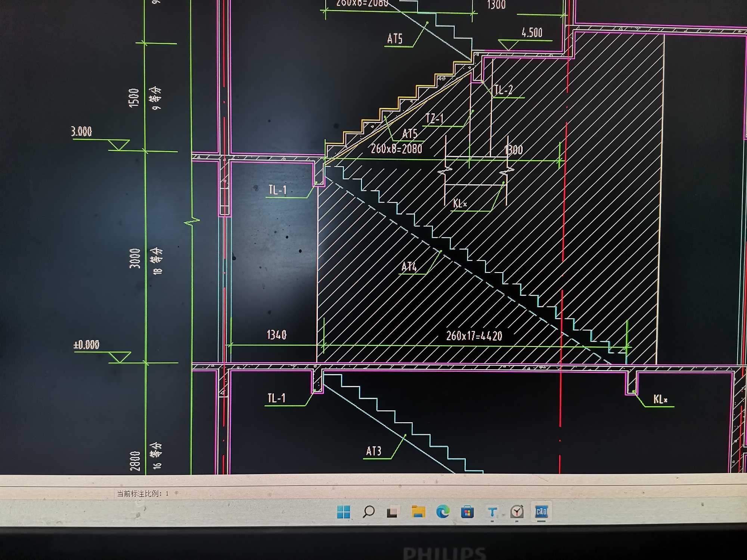Pick the 4.500 elevation label
The width and height of the screenshot is (747, 560).
point(532,33)
